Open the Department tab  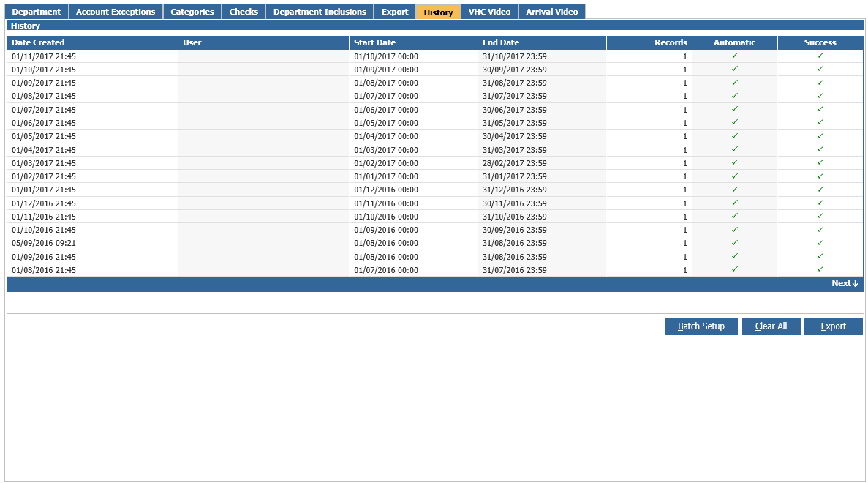37,12
